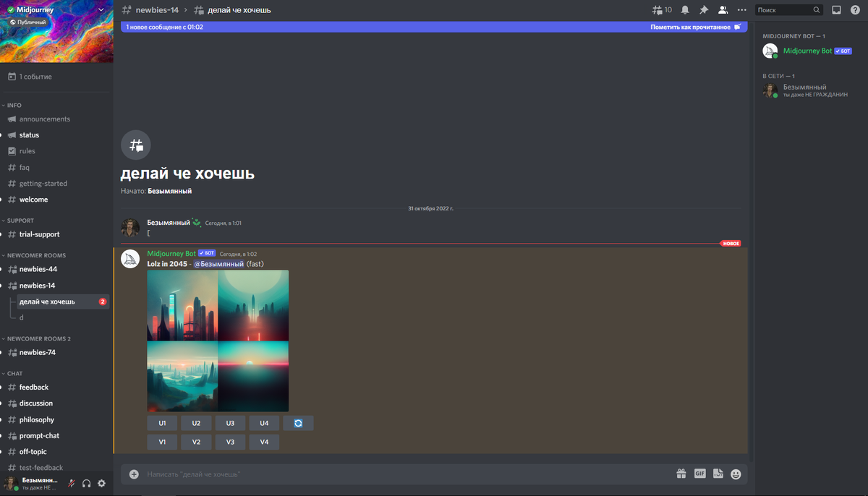Click the V3 variation button
Screen dimensions: 868x496
tap(230, 442)
